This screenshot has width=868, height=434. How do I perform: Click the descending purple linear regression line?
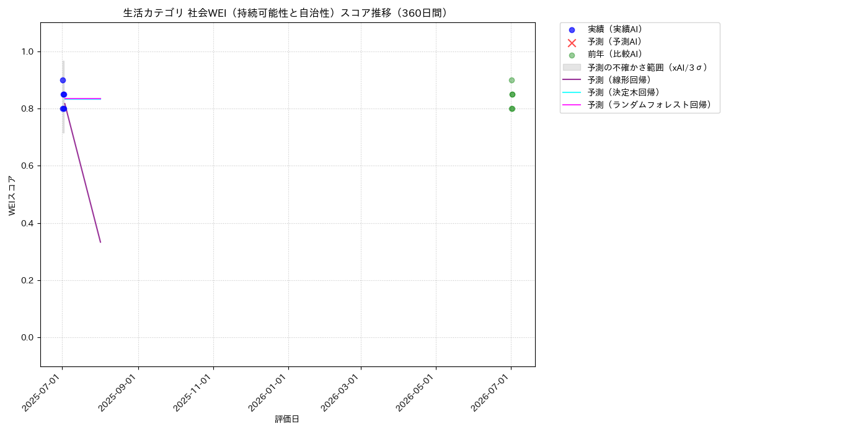[x=82, y=174]
